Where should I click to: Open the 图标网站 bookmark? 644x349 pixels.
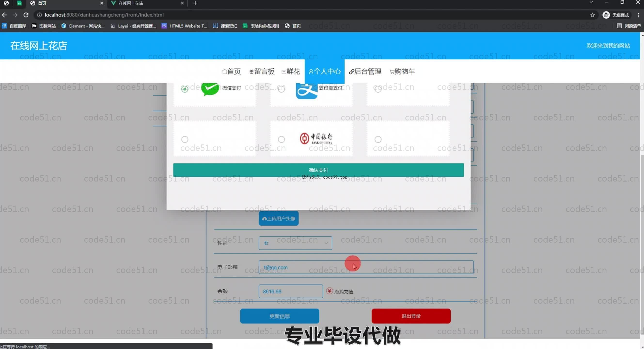[x=44, y=26]
